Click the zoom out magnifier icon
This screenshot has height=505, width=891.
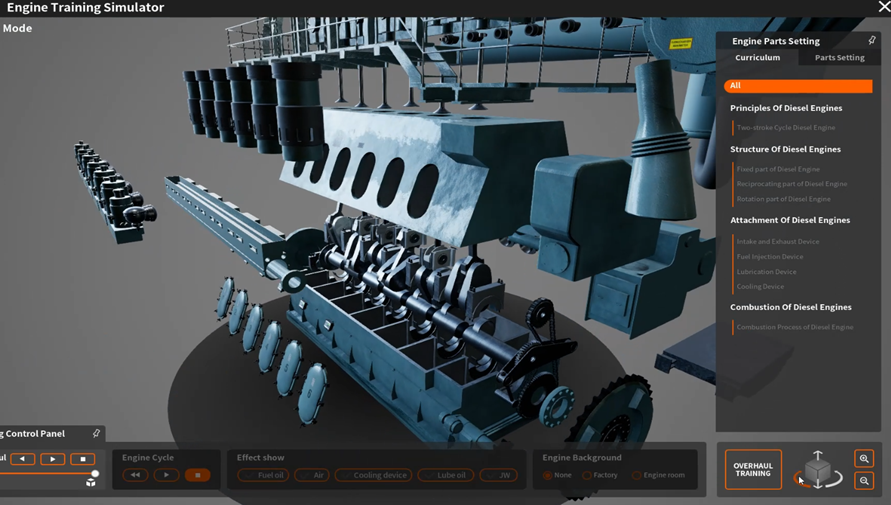[x=864, y=481]
